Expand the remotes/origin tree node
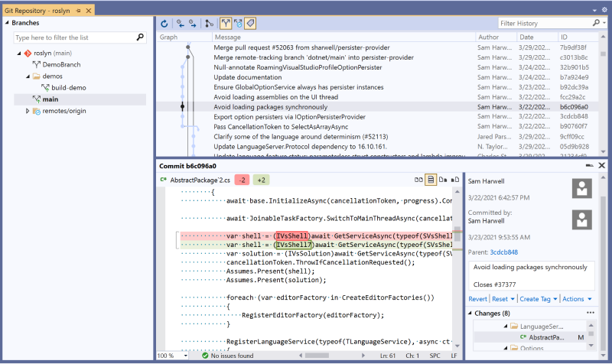The width and height of the screenshot is (612, 364). coord(28,111)
